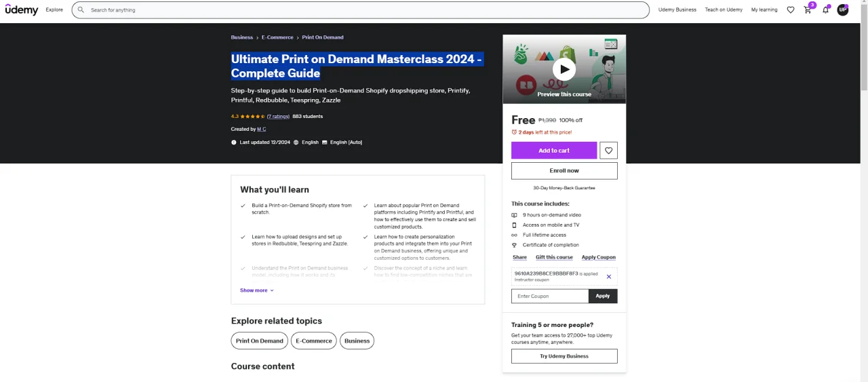Open the notifications bell

tap(825, 10)
